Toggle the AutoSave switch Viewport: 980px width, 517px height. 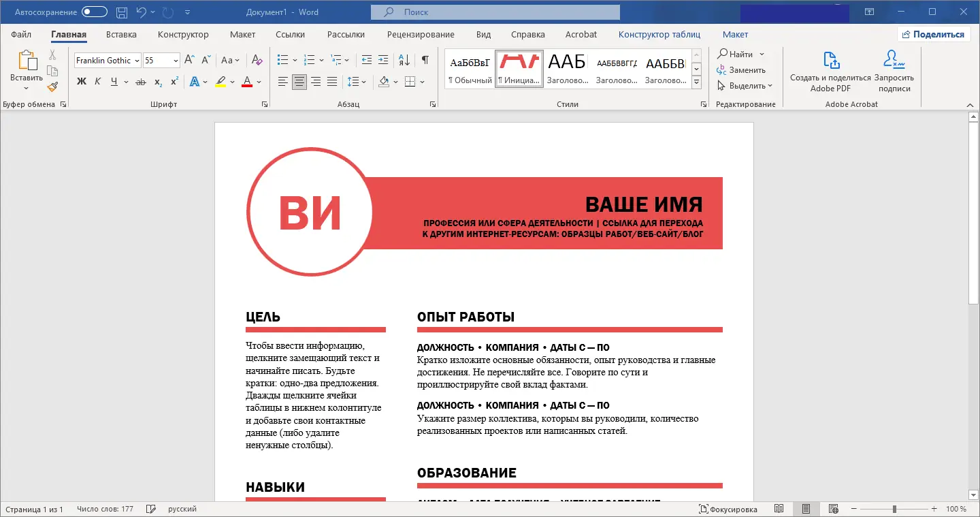(95, 12)
